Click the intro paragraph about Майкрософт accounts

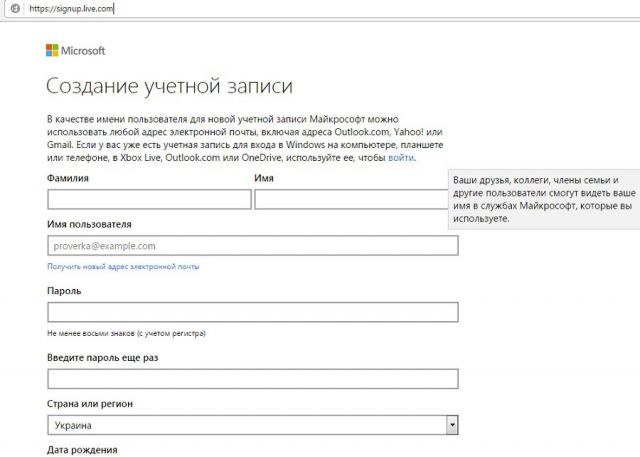click(x=245, y=138)
